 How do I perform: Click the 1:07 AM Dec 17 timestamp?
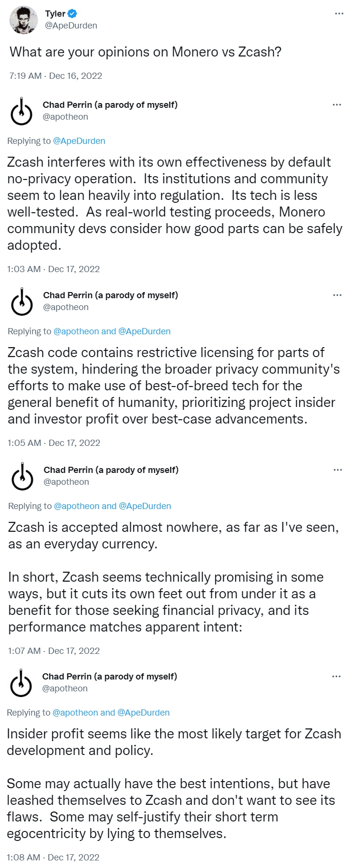click(54, 651)
